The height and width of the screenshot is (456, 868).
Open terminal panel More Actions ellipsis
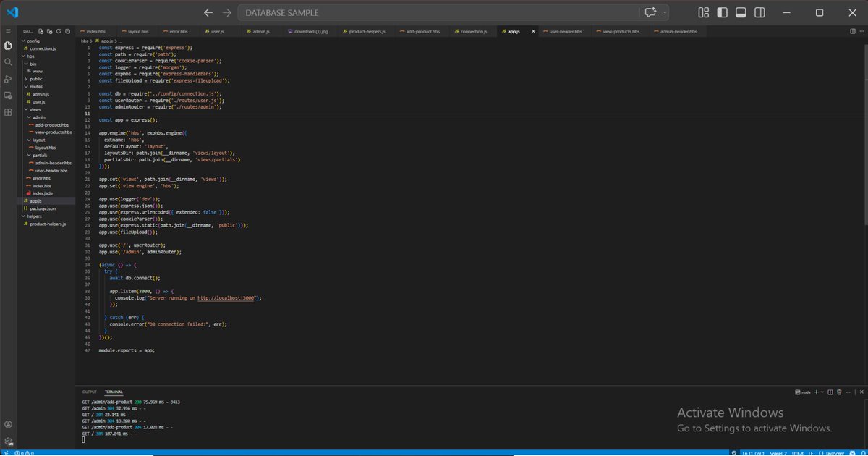click(848, 392)
